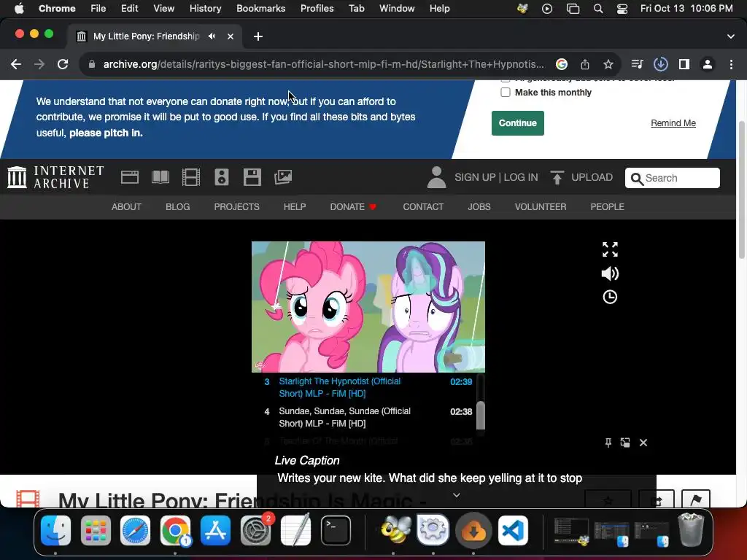Click SIGN UP | LOG IN link
The width and height of the screenshot is (747, 560).
[496, 177]
